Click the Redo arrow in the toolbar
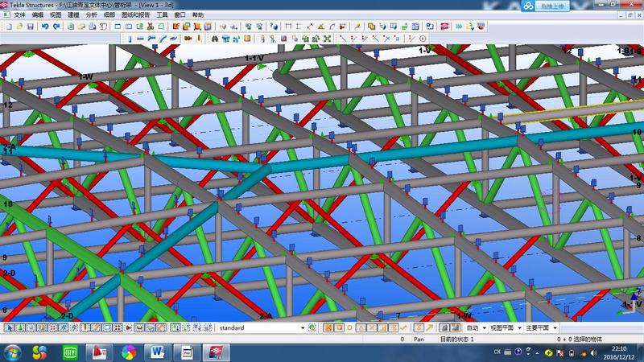644x362 pixels. (56, 27)
